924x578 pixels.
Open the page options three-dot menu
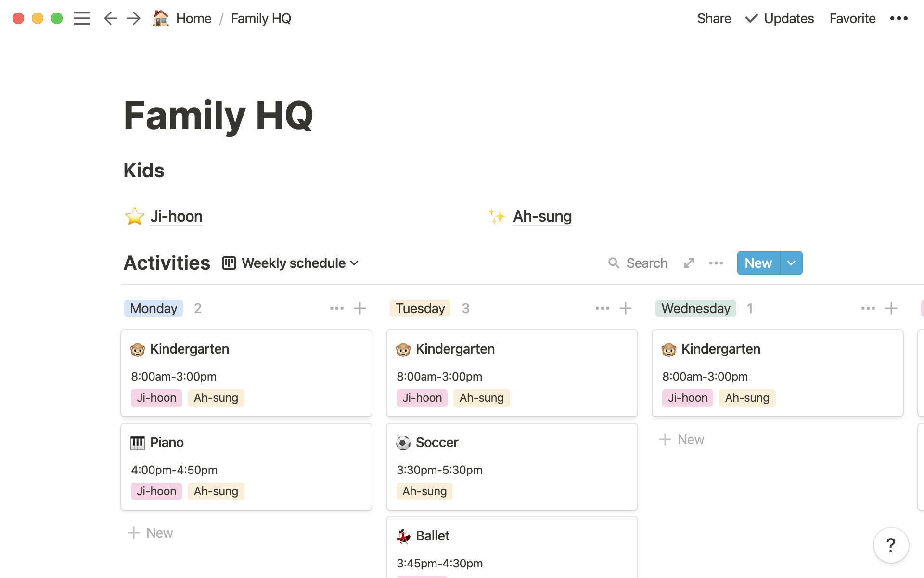(x=898, y=18)
